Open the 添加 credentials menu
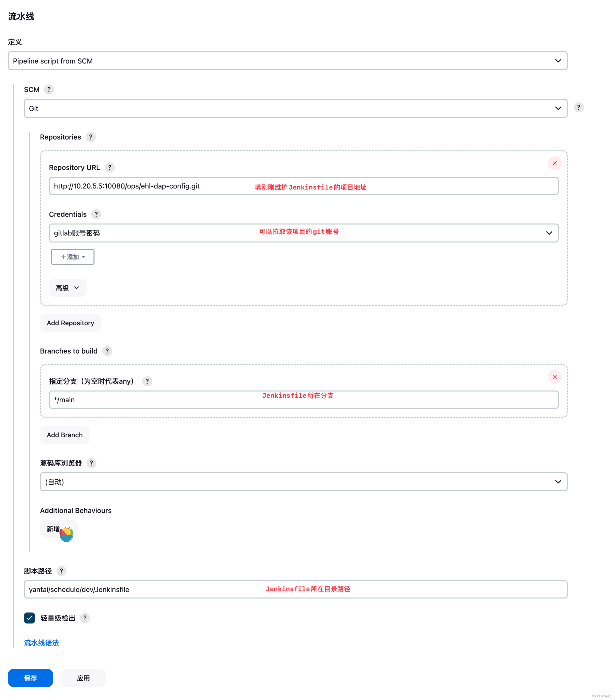 point(72,257)
